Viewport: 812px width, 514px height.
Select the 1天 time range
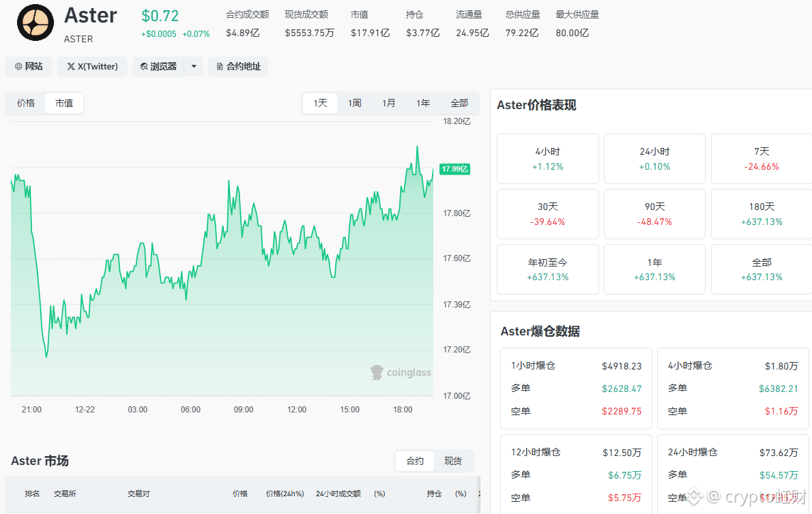click(x=320, y=103)
